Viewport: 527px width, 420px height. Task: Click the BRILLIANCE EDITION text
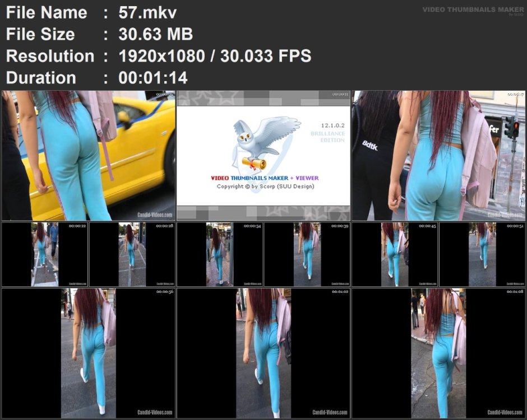tap(328, 137)
